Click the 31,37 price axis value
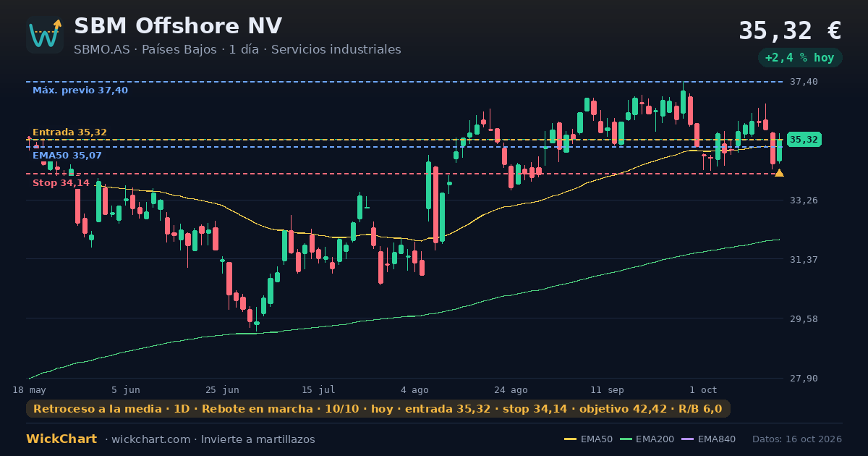The height and width of the screenshot is (456, 868). (x=804, y=259)
